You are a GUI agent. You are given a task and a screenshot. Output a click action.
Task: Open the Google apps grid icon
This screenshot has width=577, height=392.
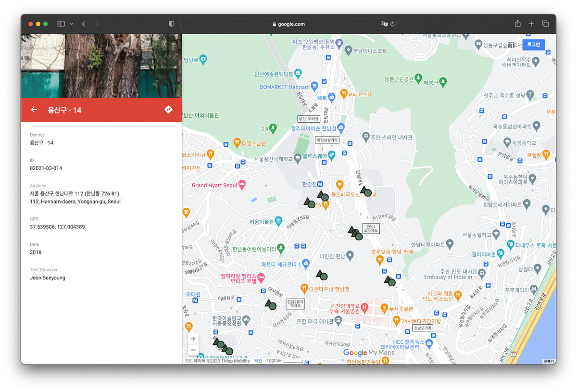pyautogui.click(x=512, y=45)
